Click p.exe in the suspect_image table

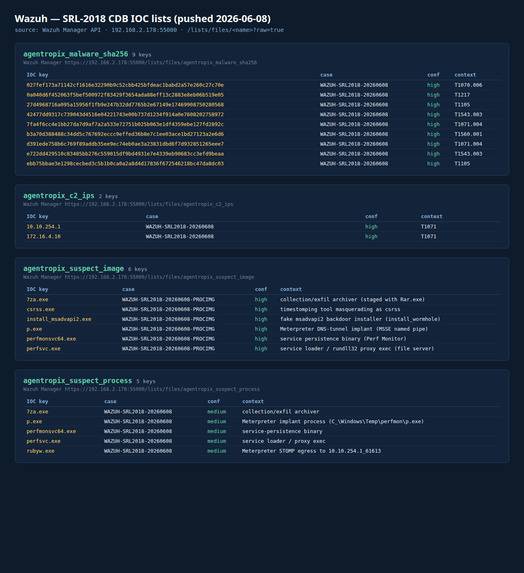pos(34,329)
